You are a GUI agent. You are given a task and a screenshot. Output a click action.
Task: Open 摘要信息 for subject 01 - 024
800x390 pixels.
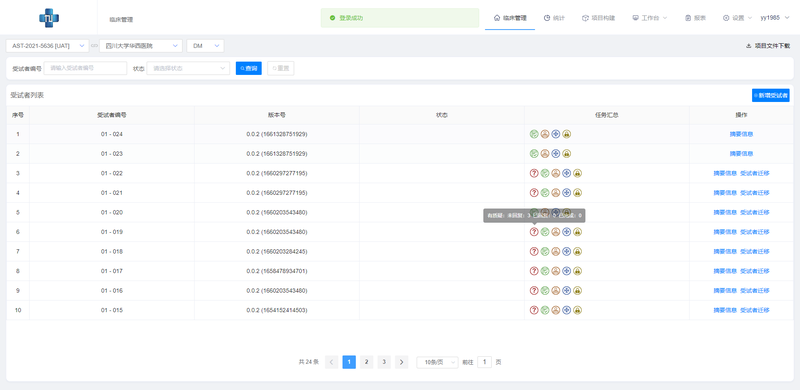tap(741, 134)
